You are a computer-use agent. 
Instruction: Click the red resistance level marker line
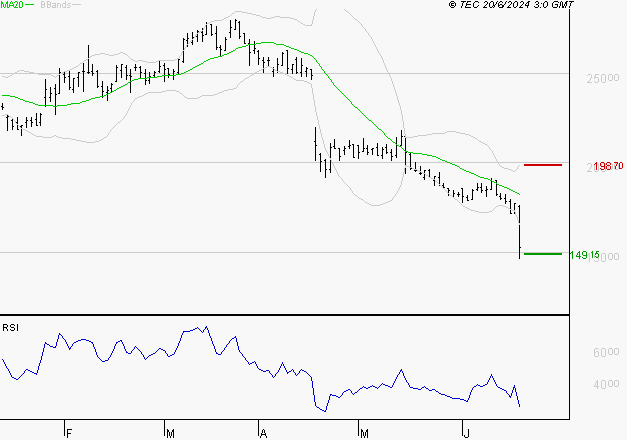click(543, 165)
